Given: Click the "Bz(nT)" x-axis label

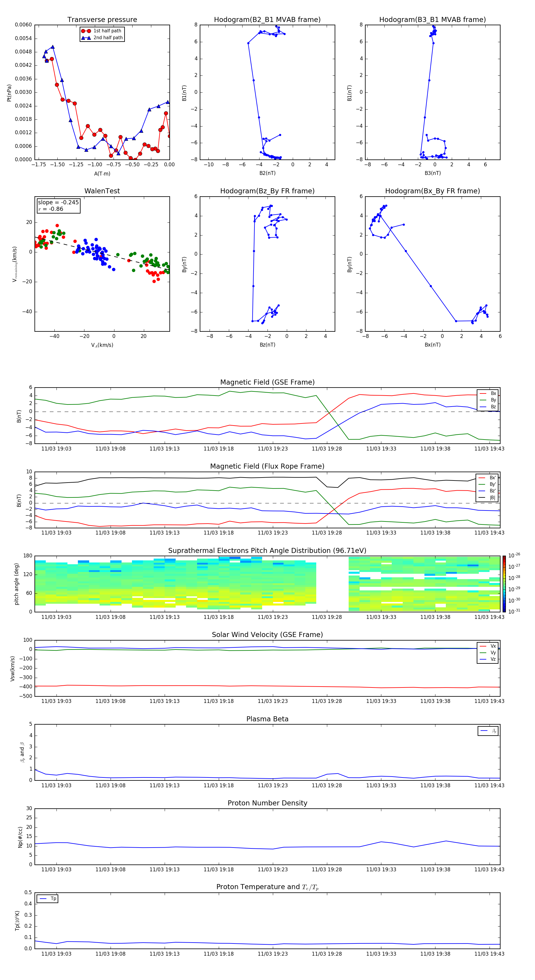Looking at the screenshot, I should [x=267, y=345].
